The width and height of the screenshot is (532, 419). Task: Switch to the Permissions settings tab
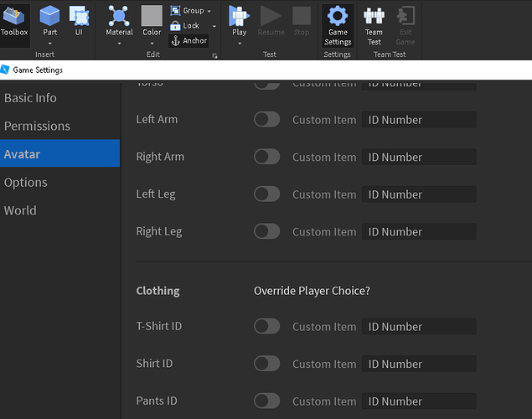tap(37, 126)
